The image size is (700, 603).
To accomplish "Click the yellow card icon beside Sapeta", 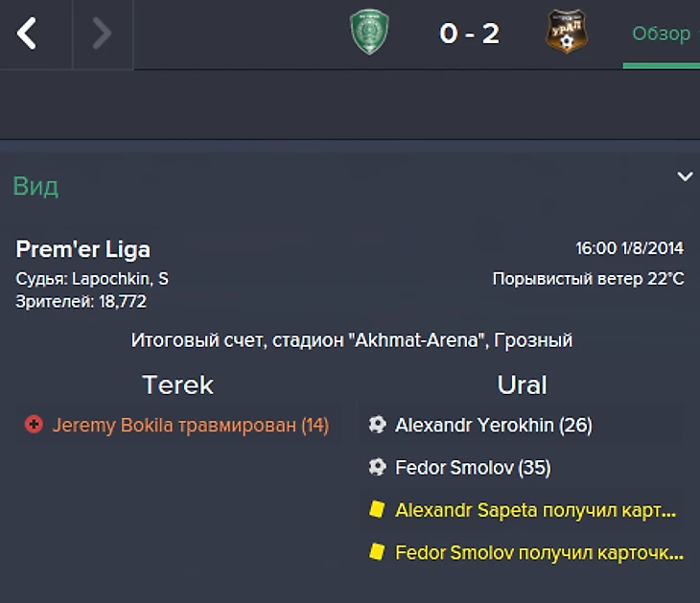I will pos(377,510).
